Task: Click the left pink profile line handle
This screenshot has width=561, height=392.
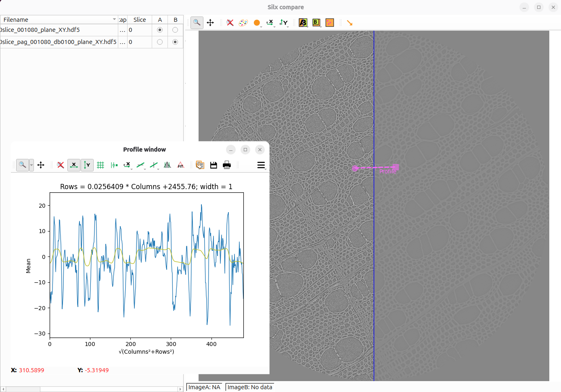Action: [354, 168]
